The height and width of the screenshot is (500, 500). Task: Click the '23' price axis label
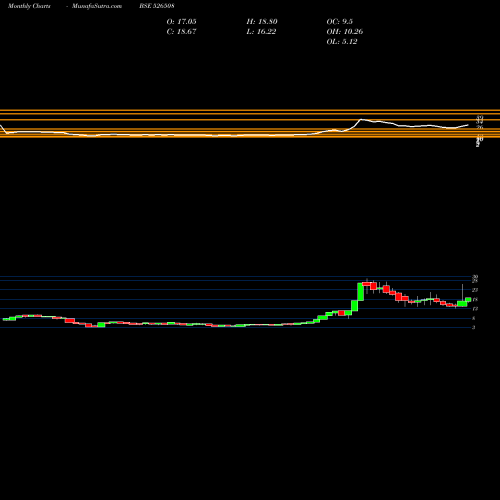point(475,290)
